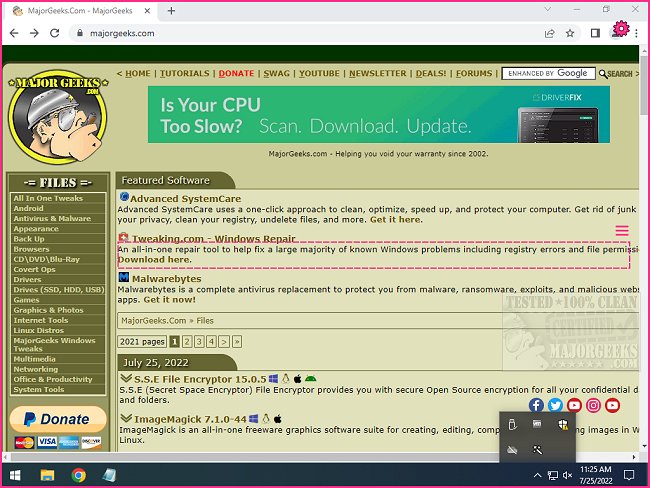Click the address bar showing majorgeeks.com

[307, 33]
